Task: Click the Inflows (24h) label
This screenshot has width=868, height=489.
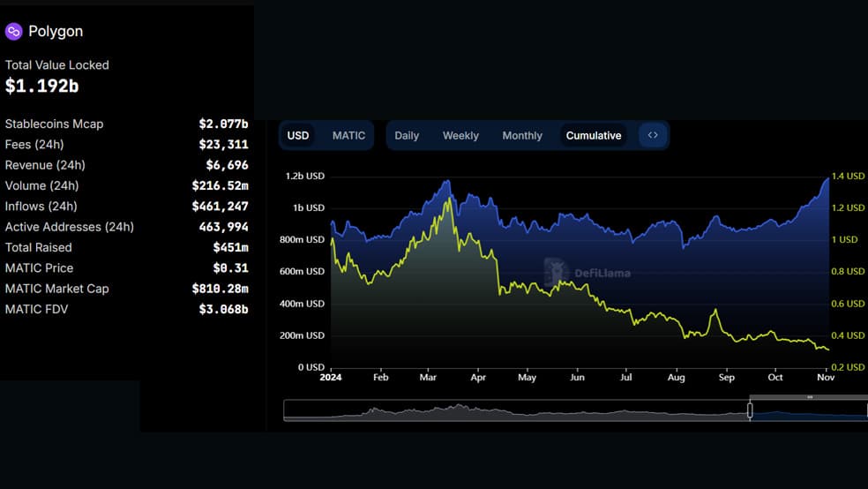Action: (41, 207)
